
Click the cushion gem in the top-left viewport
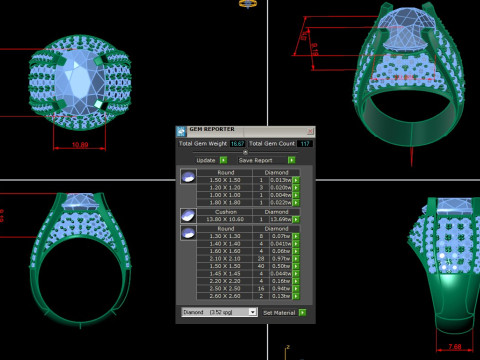tap(80, 82)
